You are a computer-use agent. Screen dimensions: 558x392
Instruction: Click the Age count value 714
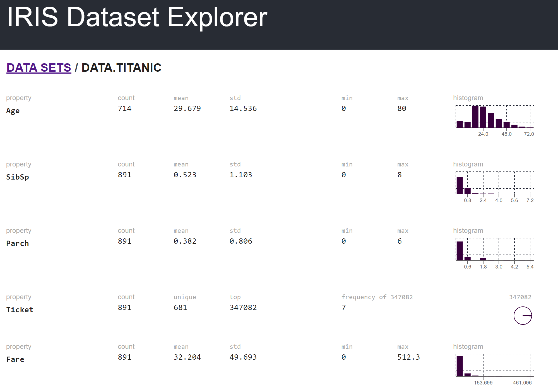124,108
